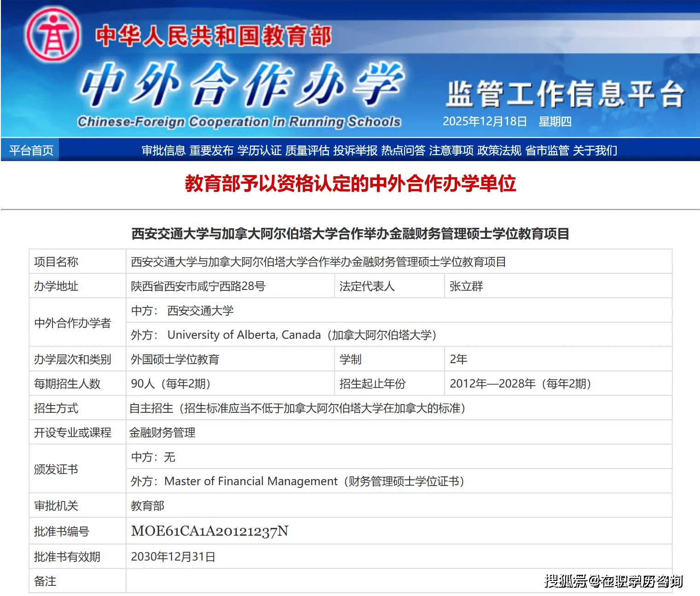The height and width of the screenshot is (596, 700).
Task: Open the 审批信息 menu item
Action: point(163,150)
